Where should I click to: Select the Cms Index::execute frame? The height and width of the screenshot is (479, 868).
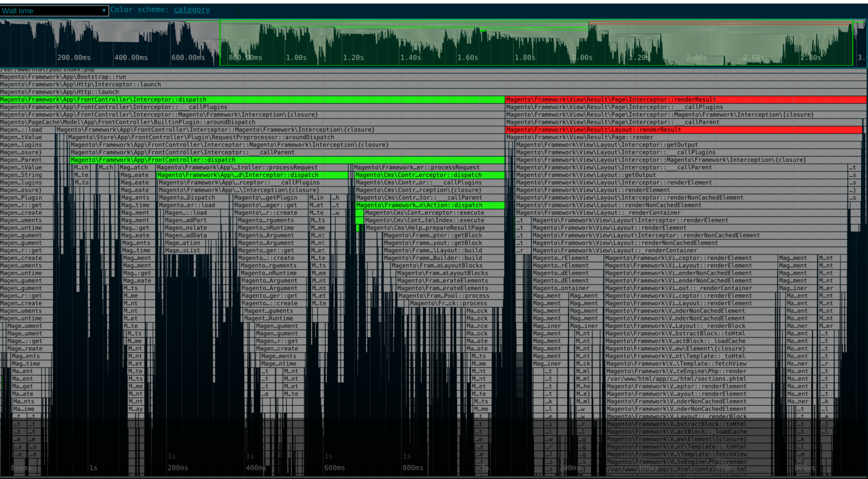tap(435, 221)
